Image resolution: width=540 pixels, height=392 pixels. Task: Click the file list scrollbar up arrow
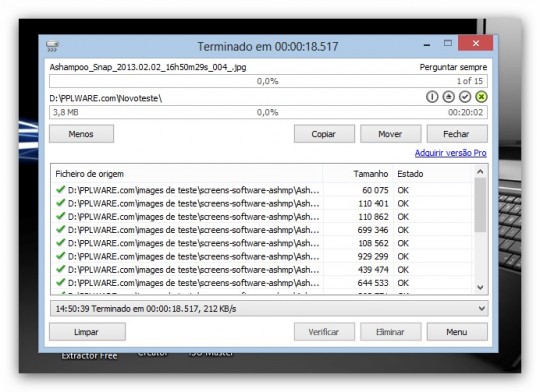[480, 172]
